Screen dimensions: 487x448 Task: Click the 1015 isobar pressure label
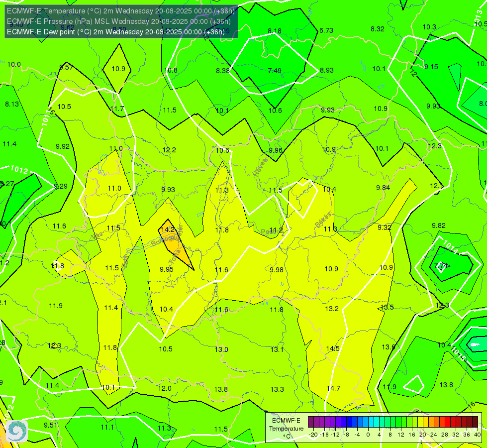(x=458, y=354)
